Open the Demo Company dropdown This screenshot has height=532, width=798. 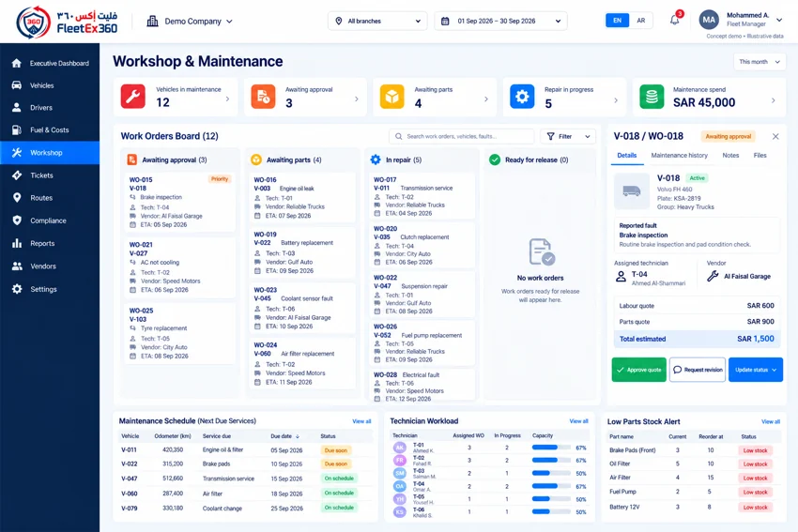pyautogui.click(x=190, y=22)
